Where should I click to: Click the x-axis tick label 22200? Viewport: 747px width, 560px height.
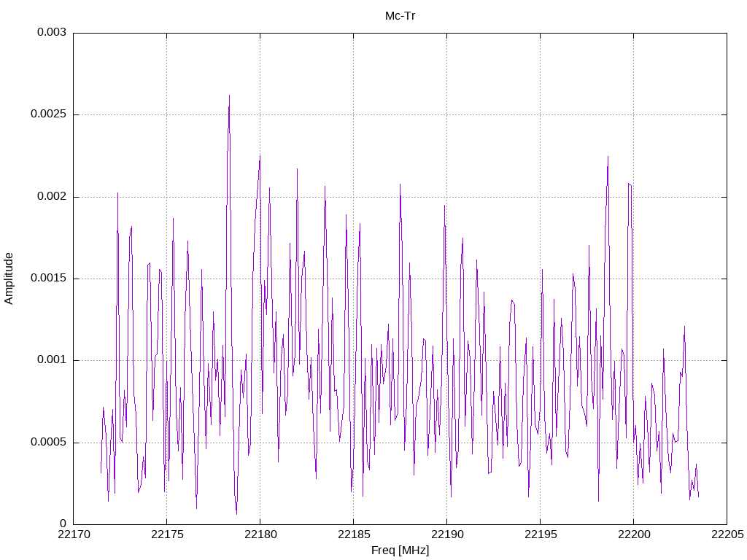[x=634, y=534]
